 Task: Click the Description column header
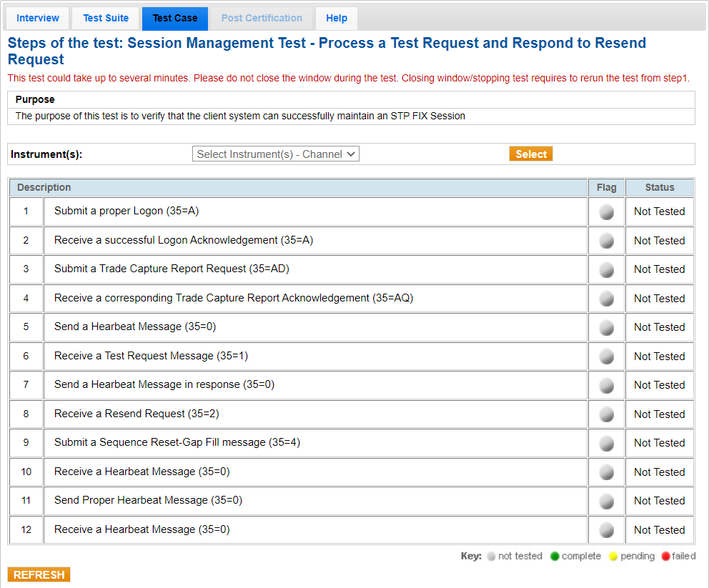pyautogui.click(x=44, y=187)
